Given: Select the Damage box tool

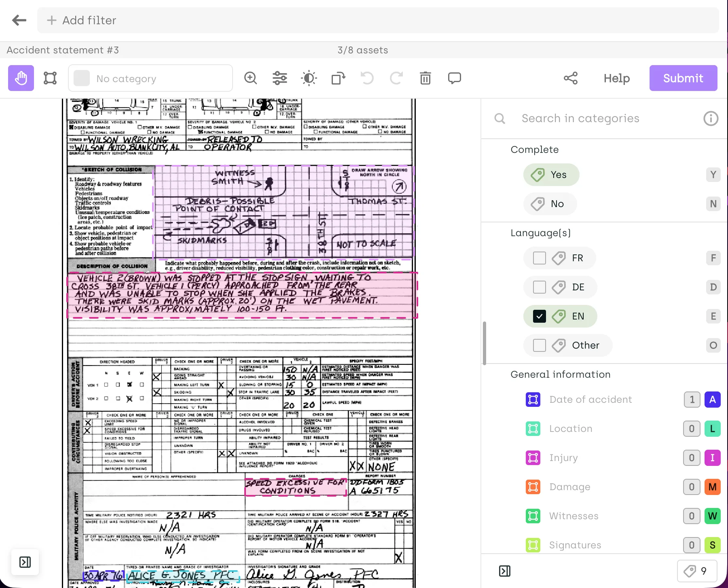Looking at the screenshot, I should coord(533,487).
